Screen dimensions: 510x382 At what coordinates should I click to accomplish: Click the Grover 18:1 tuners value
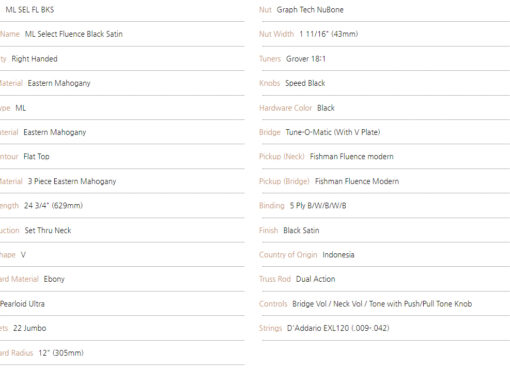pyautogui.click(x=306, y=59)
